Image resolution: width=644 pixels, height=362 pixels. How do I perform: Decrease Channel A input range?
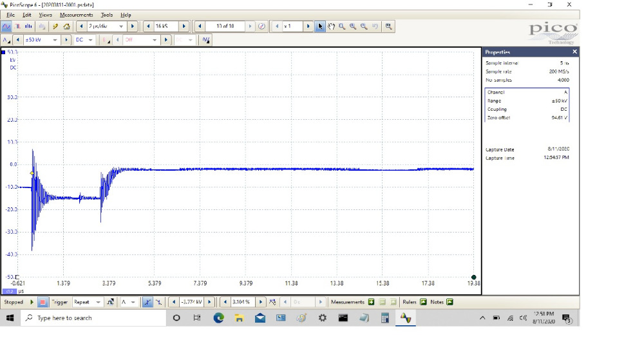pyautogui.click(x=17, y=40)
